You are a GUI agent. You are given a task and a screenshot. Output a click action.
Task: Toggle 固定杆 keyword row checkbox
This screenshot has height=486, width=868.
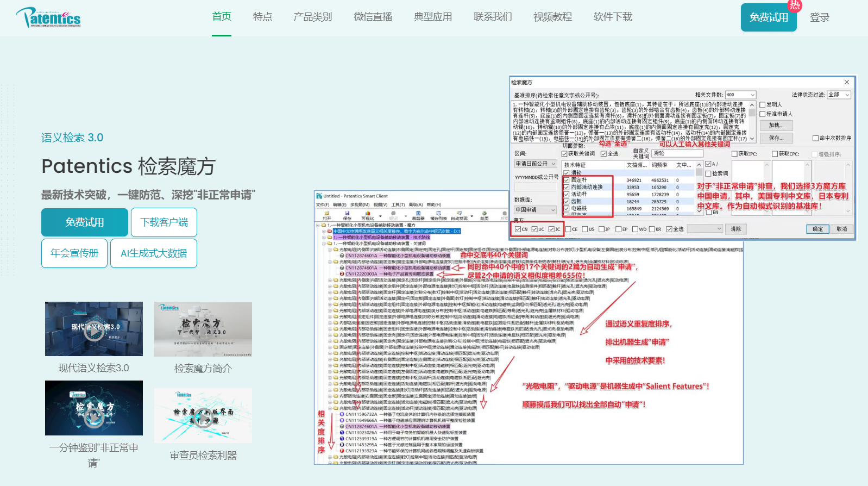567,180
